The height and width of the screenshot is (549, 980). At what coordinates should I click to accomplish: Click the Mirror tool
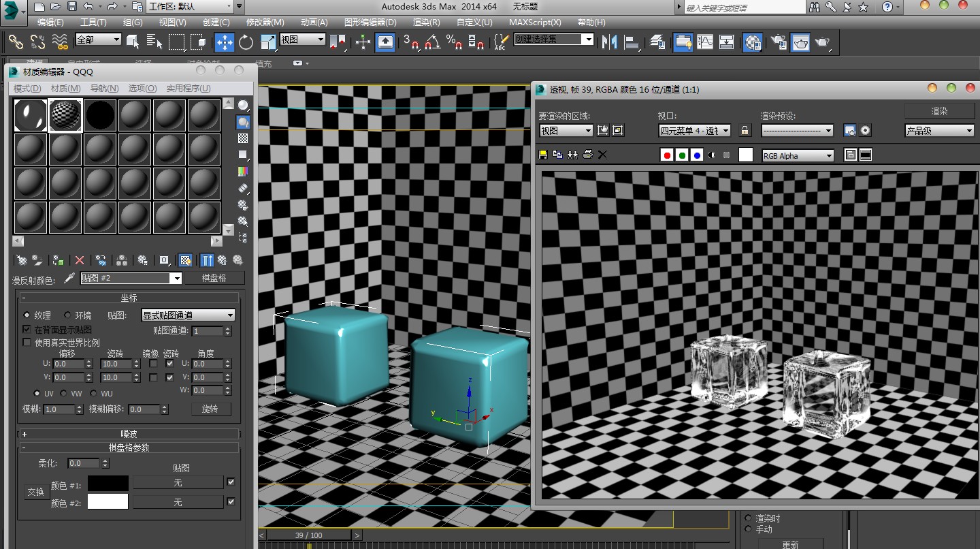610,42
